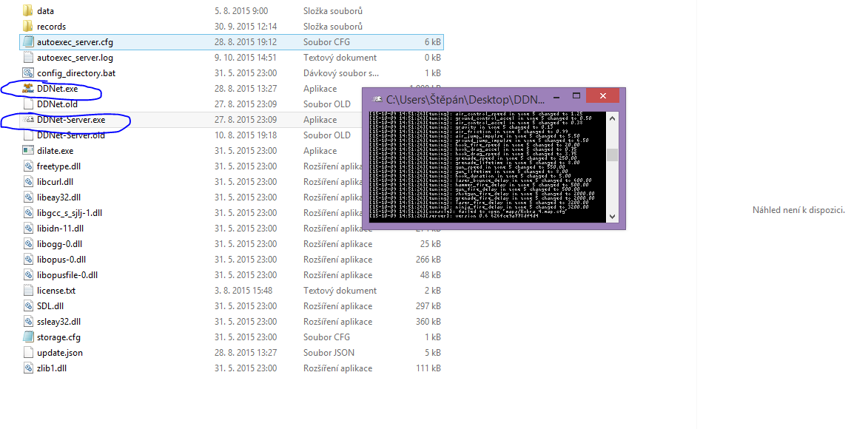Select the storage.cfg file icon
868x429 pixels.
28,337
